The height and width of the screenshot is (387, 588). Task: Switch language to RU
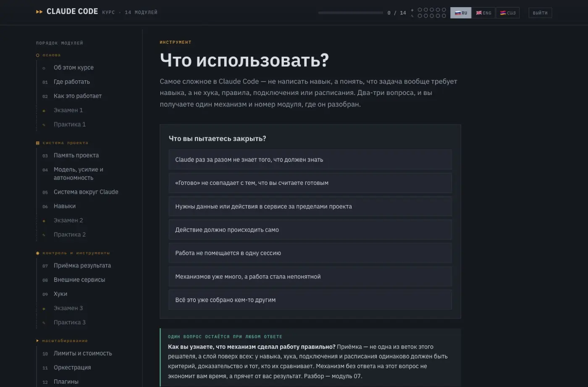coord(461,13)
